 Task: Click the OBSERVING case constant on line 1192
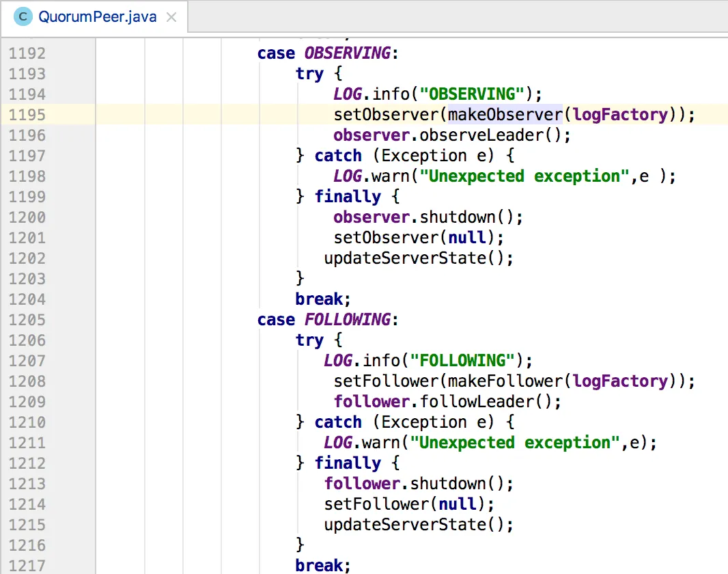tap(347, 53)
